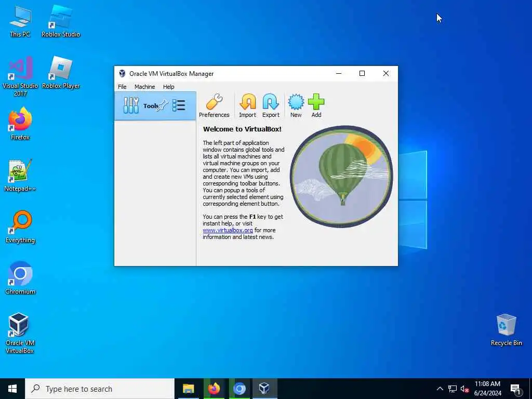The image size is (532, 399).
Task: Open VirtualBox Preferences from toolbar
Action: (214, 106)
